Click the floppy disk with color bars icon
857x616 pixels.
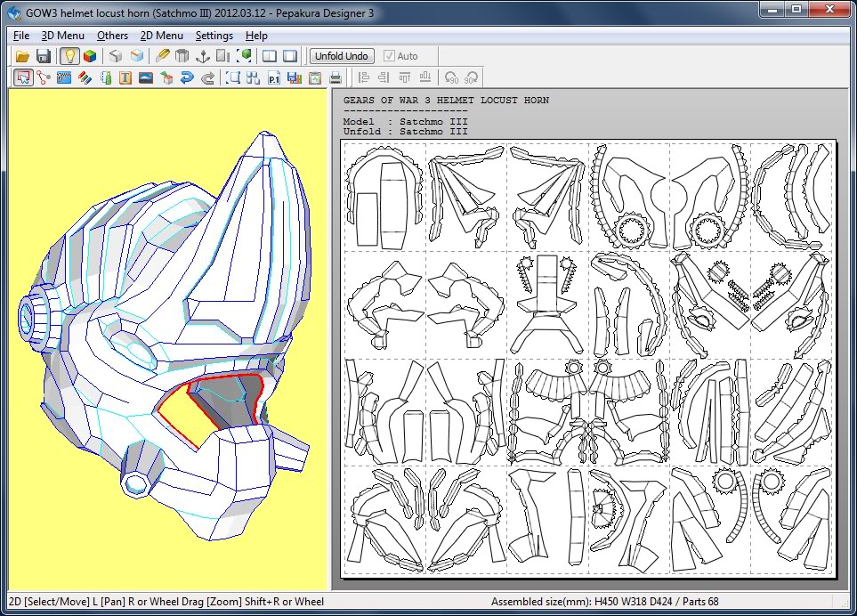[295, 77]
